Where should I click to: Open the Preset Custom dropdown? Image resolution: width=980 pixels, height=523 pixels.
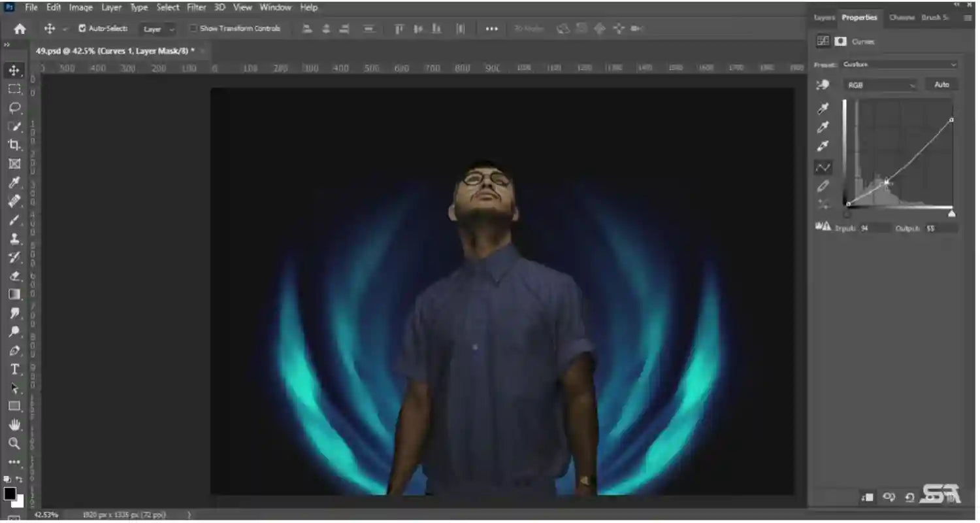tap(899, 65)
